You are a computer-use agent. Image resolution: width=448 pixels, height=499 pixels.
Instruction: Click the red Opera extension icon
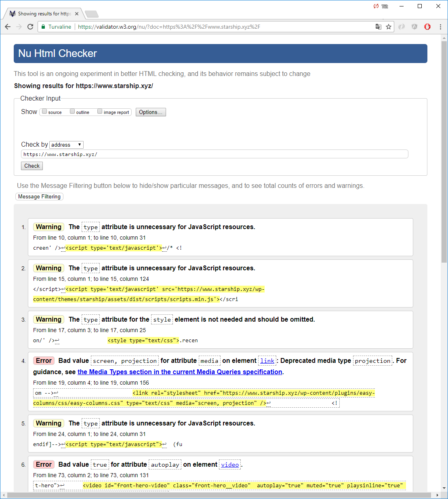(427, 27)
